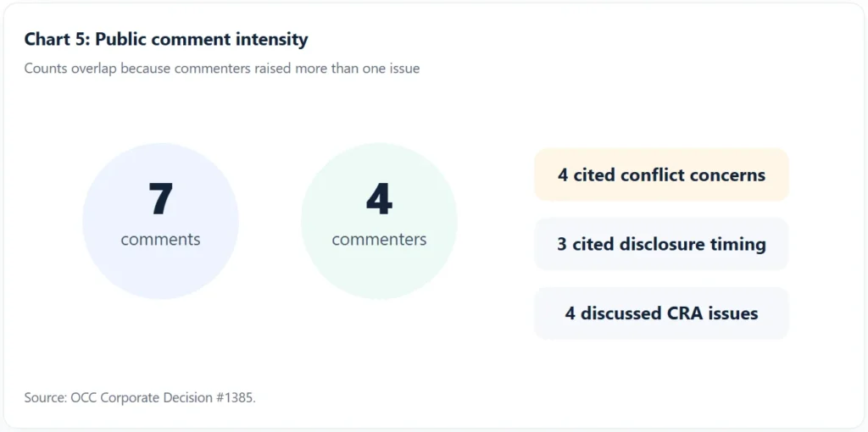Click the 'comments' label under 7

click(160, 240)
